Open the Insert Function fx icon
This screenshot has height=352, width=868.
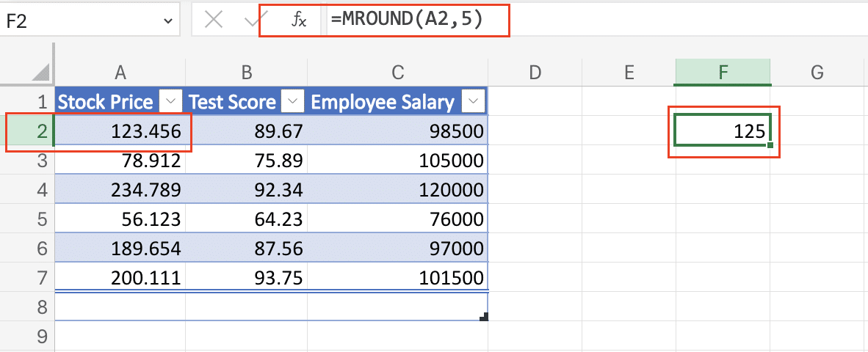coord(299,20)
